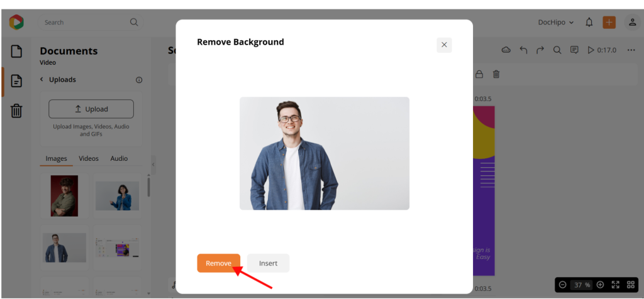
Task: Click the zoom in plus icon
Action: point(600,285)
